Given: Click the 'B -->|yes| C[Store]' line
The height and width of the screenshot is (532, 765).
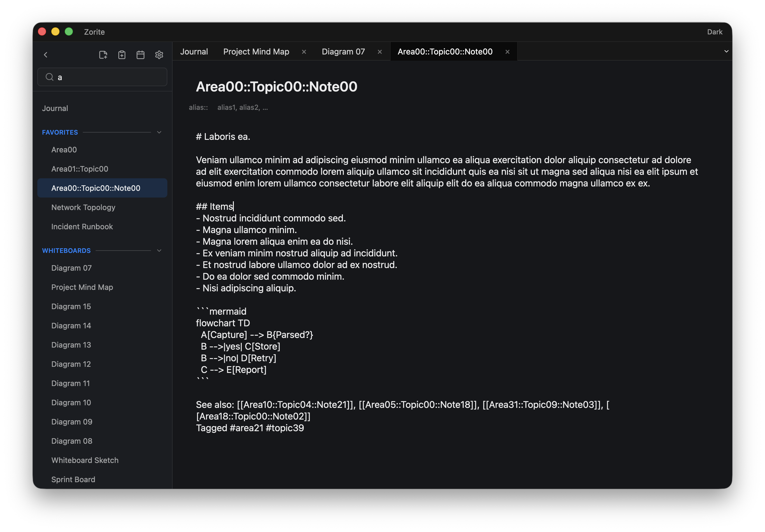Looking at the screenshot, I should pos(241,346).
